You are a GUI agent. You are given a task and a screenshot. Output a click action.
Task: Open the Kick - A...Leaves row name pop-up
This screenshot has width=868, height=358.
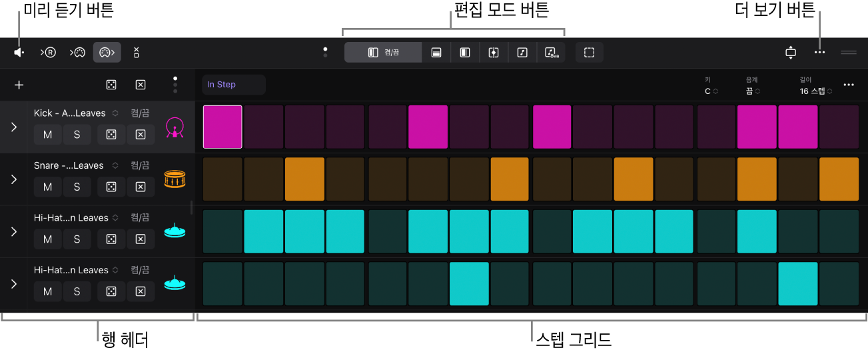[x=76, y=113]
